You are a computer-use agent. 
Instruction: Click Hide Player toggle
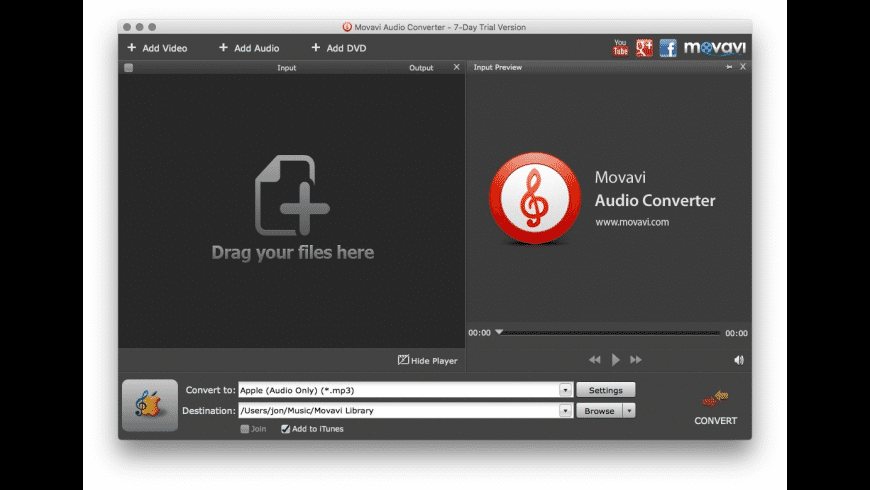[428, 360]
